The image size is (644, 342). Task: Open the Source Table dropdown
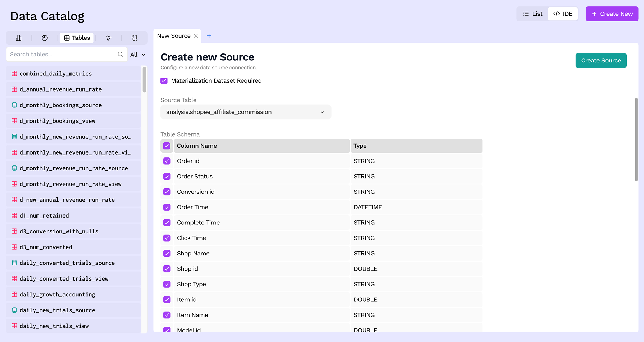tap(246, 112)
